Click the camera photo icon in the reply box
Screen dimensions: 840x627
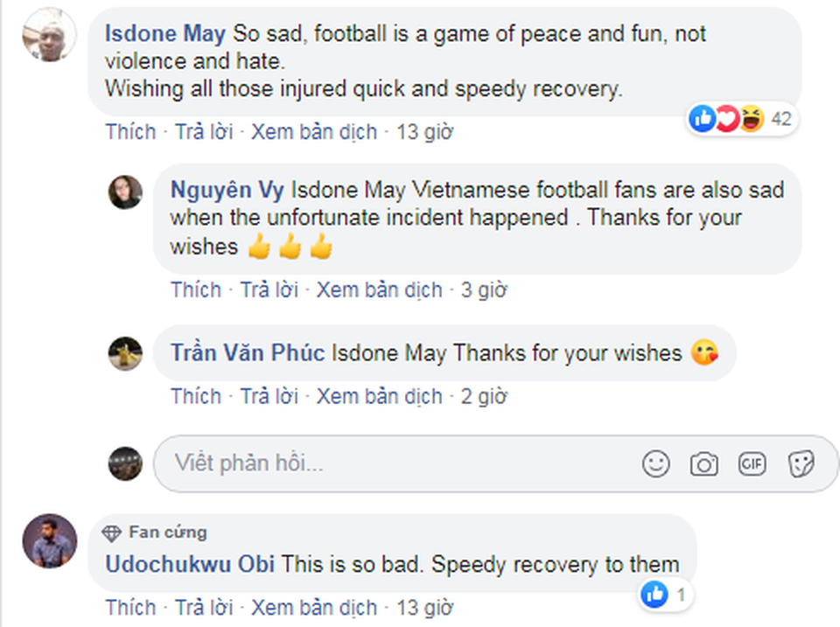point(703,463)
